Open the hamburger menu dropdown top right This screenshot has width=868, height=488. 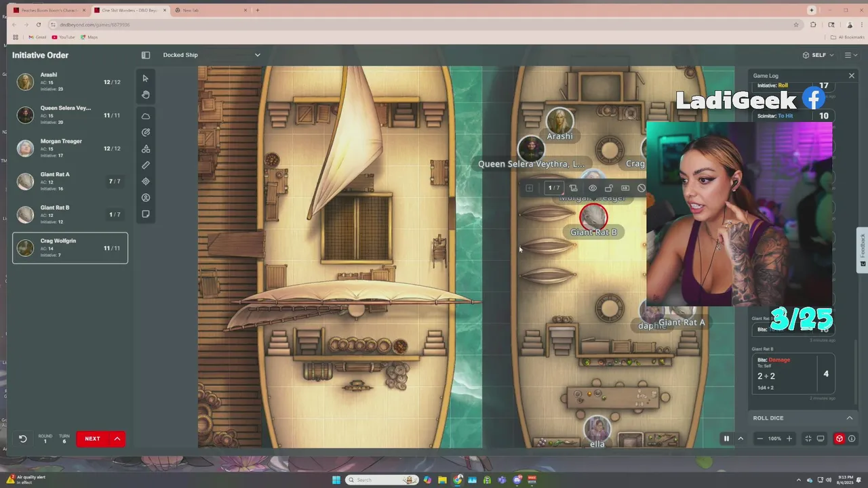(x=850, y=55)
